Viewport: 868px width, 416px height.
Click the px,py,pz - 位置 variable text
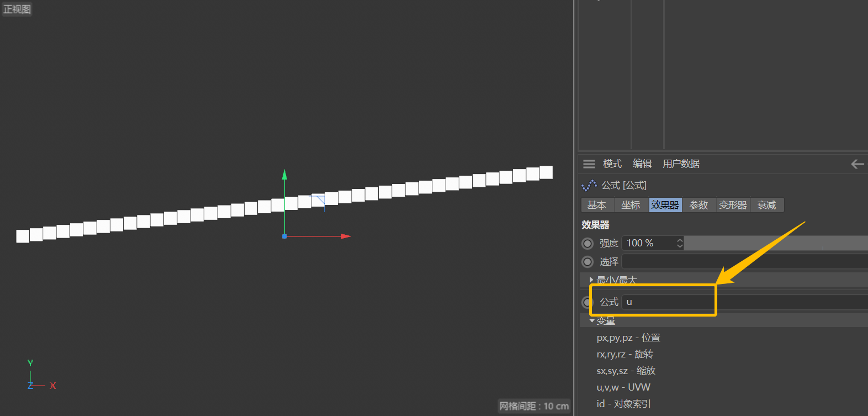[x=628, y=338]
